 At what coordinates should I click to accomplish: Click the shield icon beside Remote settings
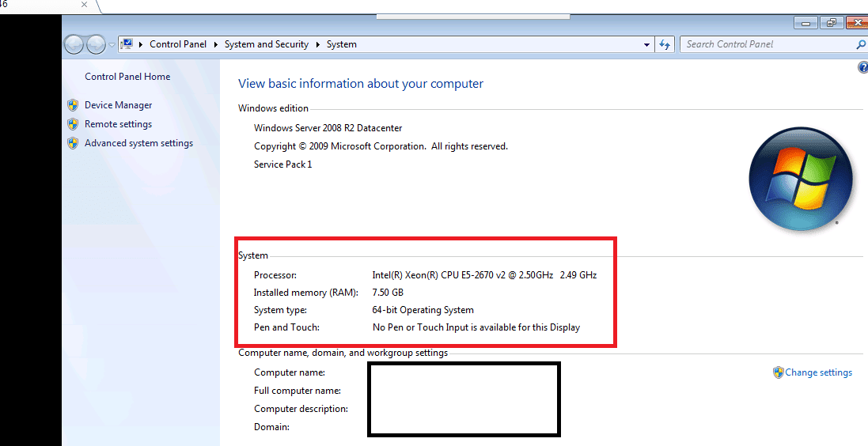73,124
